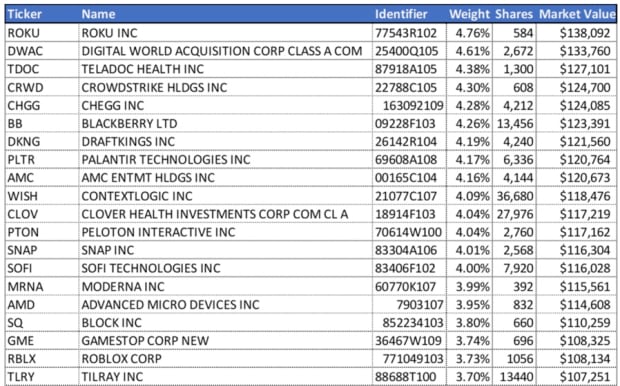Select the PLTR ticker cell
The image size is (620, 386).
coord(42,160)
